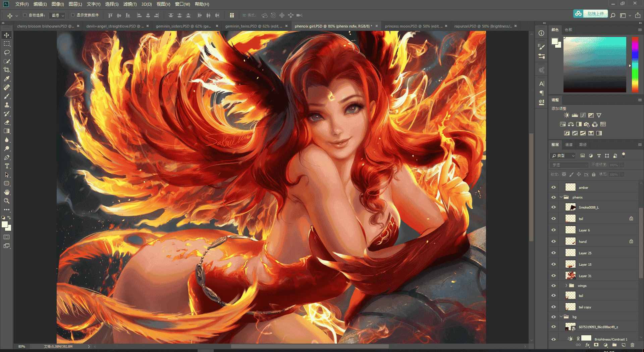Click the foreground color swatch in toolbox
Viewport: 644px width, 352px height.
tap(5, 225)
